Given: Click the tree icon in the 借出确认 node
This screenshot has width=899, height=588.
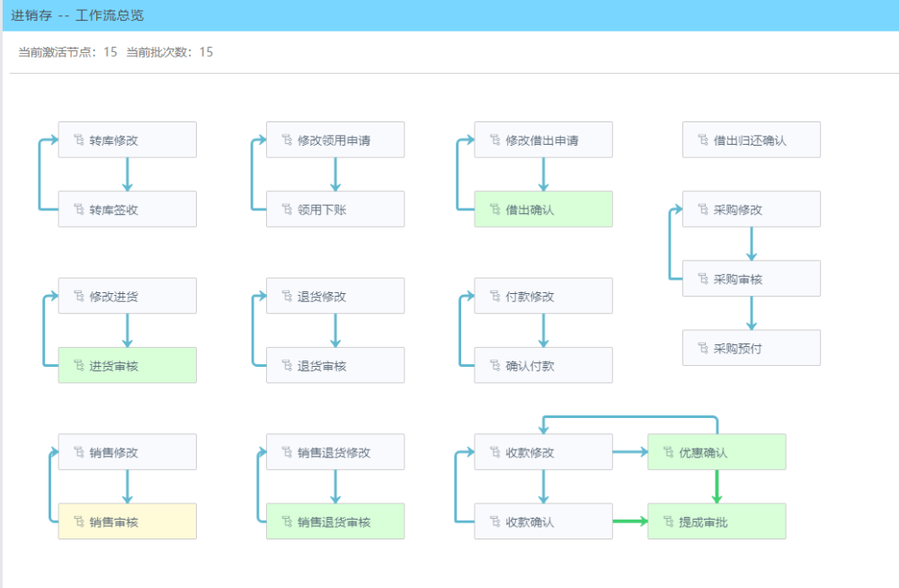Looking at the screenshot, I should point(495,209).
